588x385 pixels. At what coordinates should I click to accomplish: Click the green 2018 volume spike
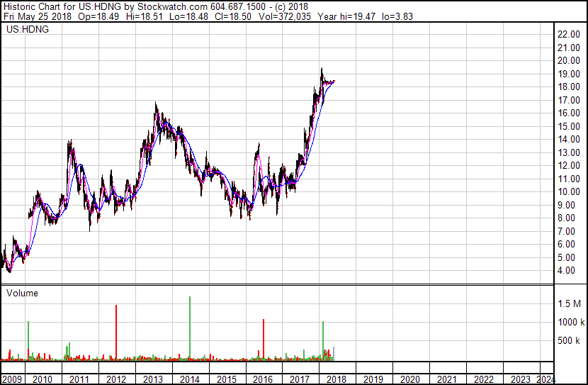point(323,341)
